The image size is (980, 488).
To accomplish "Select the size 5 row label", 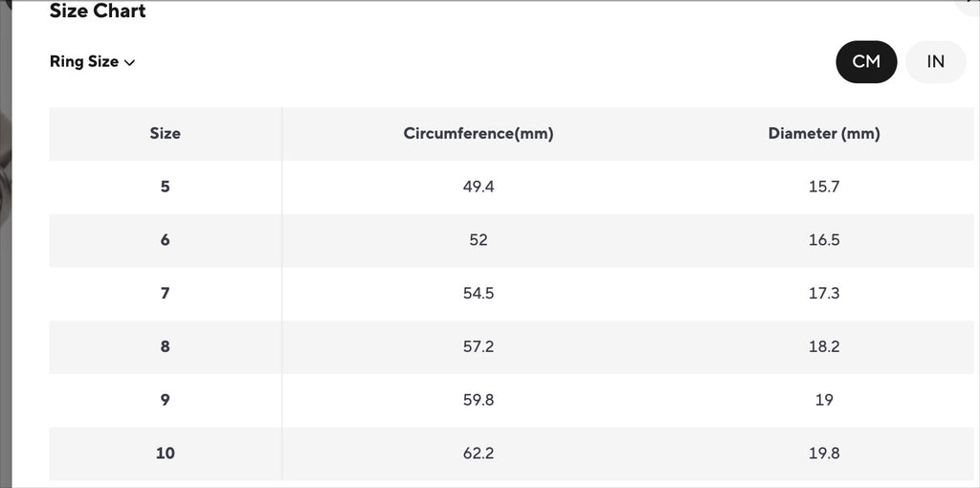I will (x=165, y=187).
